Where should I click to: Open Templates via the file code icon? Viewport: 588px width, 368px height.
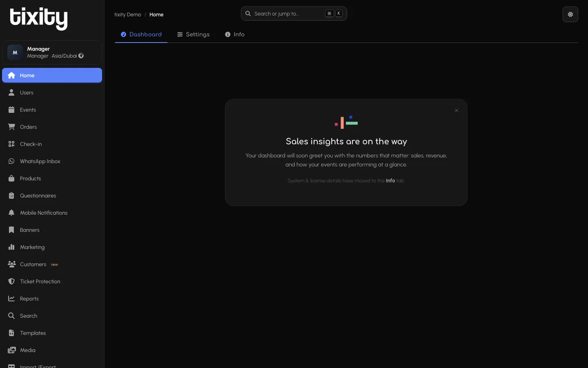tap(11, 333)
